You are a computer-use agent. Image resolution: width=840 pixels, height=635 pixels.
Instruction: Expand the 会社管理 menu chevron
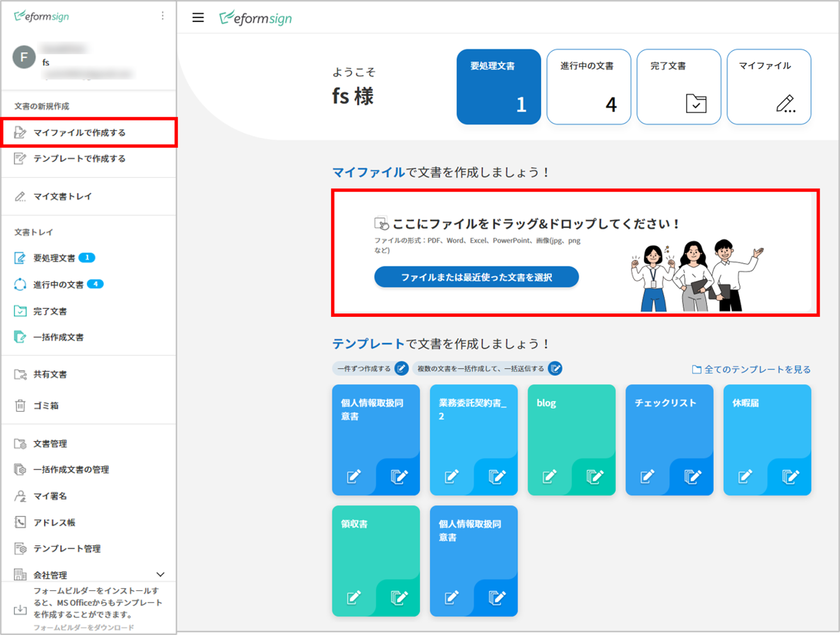tap(161, 574)
